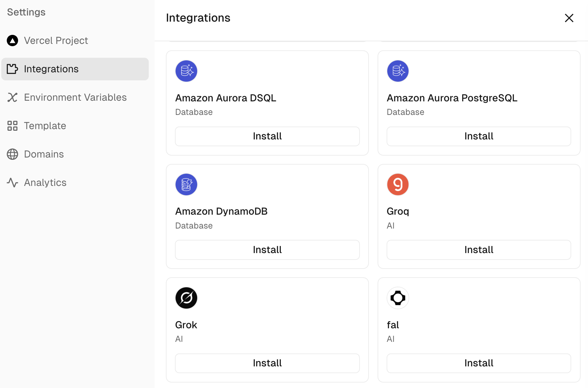Click the Integrations dialog heading
The height and width of the screenshot is (388, 588).
pos(198,18)
